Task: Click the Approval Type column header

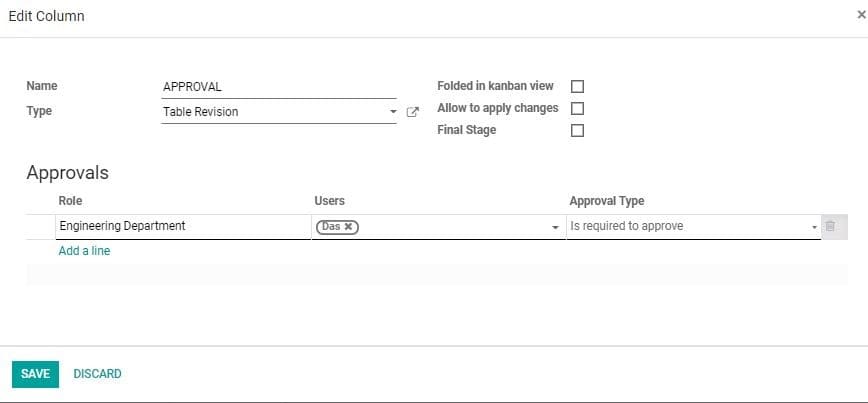Action: 607,201
